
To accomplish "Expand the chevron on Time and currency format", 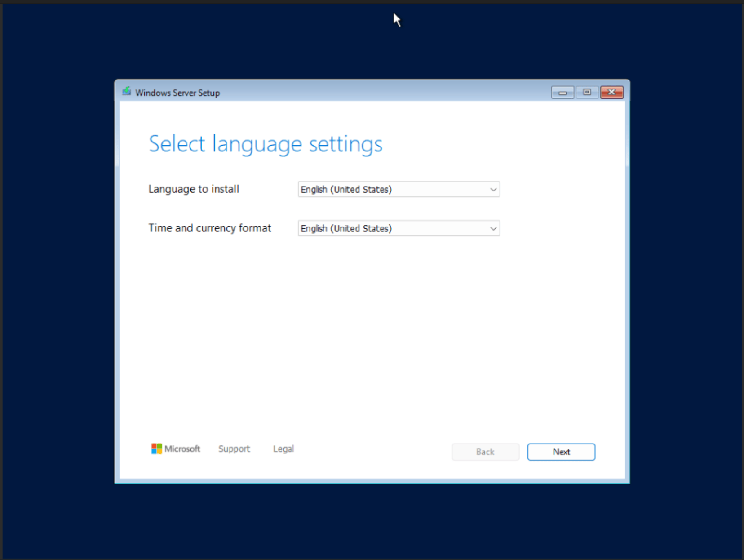I will [x=493, y=228].
